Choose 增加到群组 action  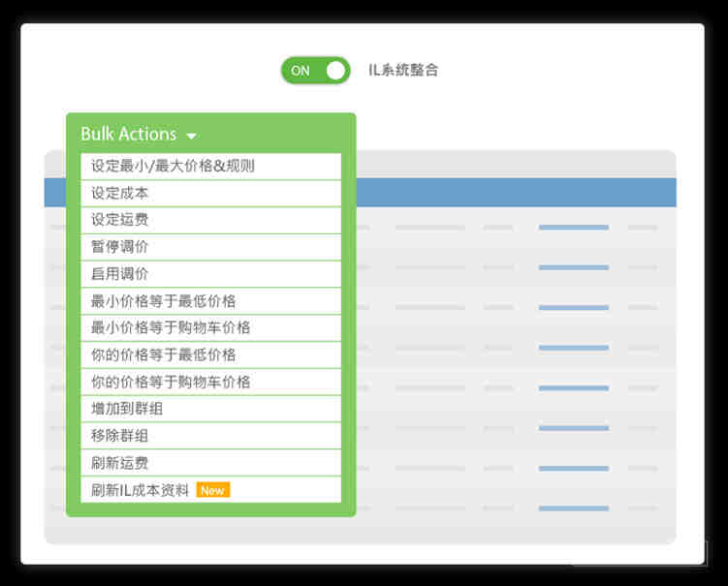(x=210, y=409)
